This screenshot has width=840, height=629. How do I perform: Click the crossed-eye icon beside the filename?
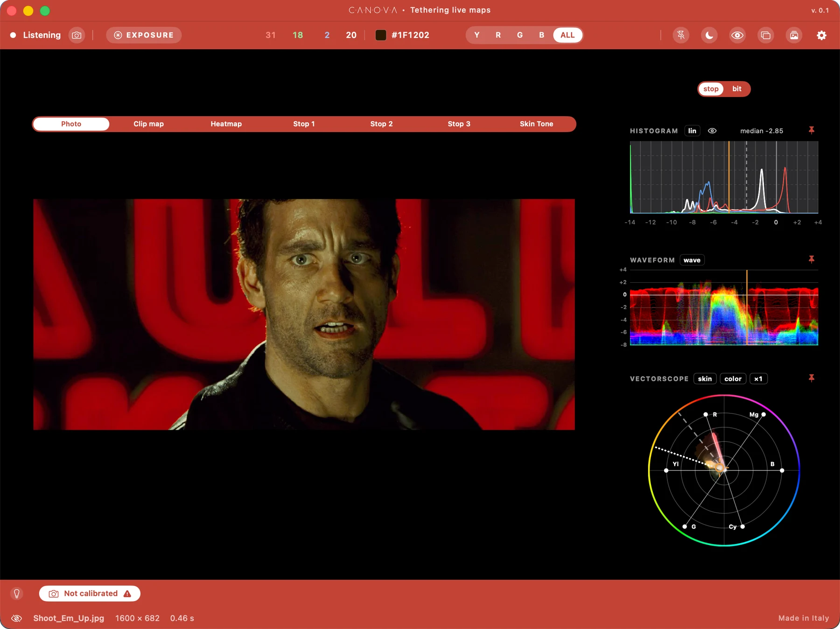17,618
